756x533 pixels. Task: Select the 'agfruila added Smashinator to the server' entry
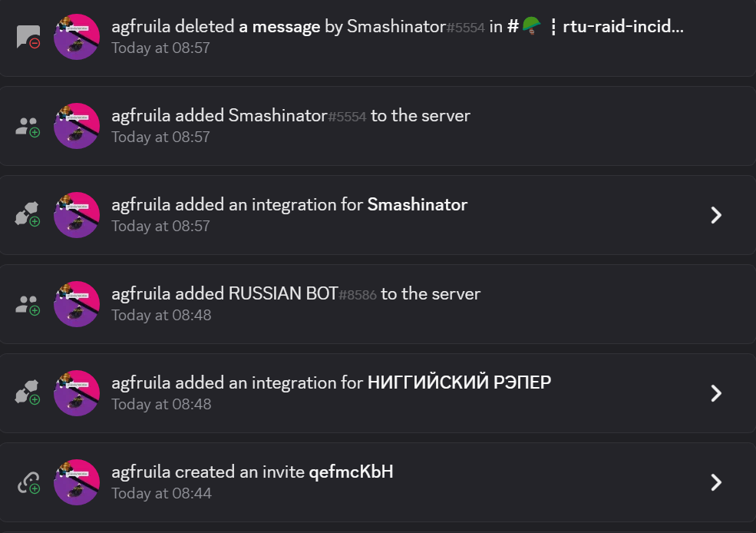[x=378, y=126]
